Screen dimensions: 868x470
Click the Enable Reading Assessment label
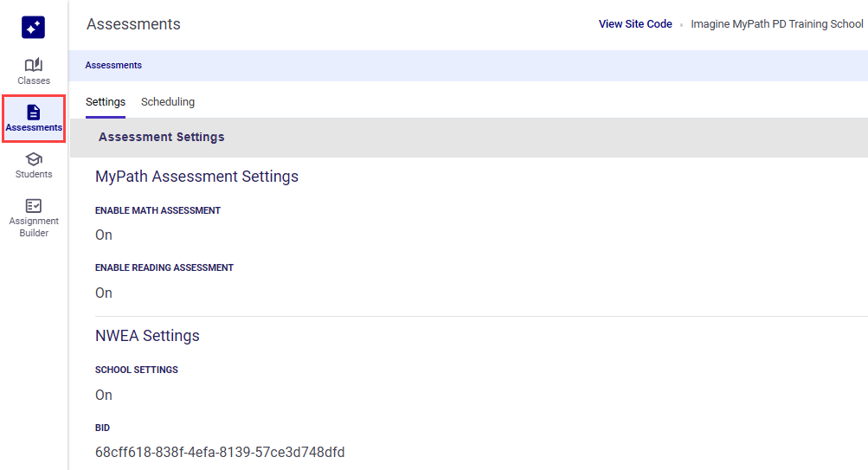point(164,267)
